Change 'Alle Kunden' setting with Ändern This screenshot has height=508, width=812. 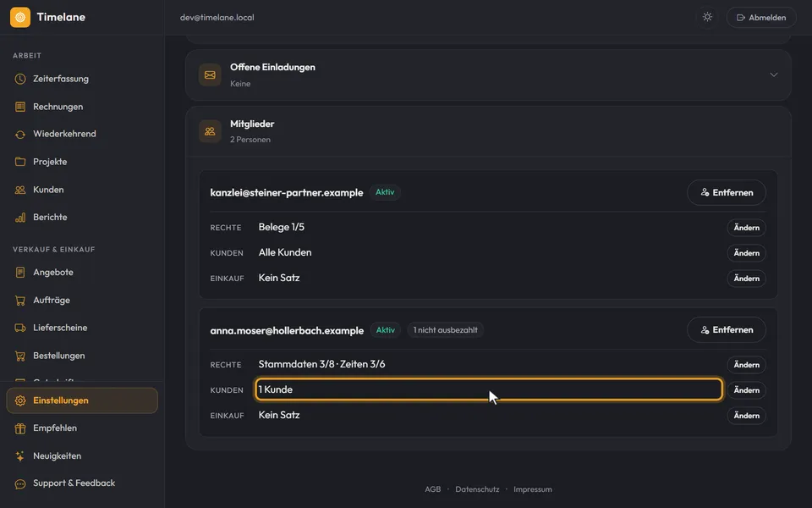[x=746, y=253]
